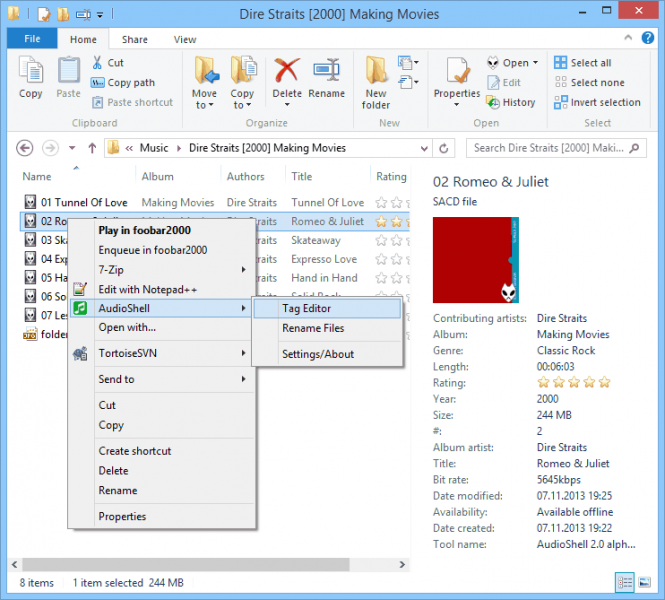Click the Search Dire Straits search box
Image resolution: width=665 pixels, height=600 pixels.
coord(556,148)
